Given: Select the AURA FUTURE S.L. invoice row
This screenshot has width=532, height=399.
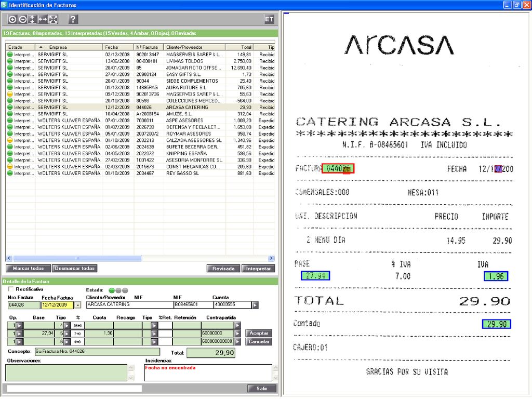Looking at the screenshot, I should 140,87.
